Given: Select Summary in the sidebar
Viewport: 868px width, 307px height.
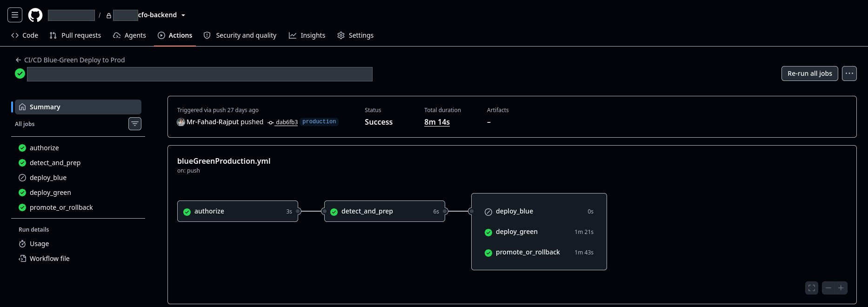Looking at the screenshot, I should [78, 107].
